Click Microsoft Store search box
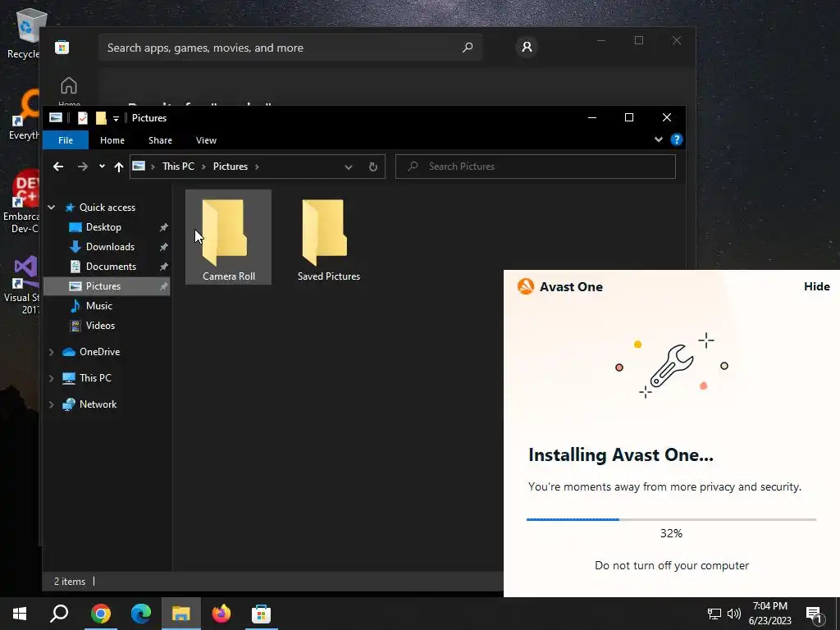The width and height of the screenshot is (840, 630). click(x=290, y=48)
